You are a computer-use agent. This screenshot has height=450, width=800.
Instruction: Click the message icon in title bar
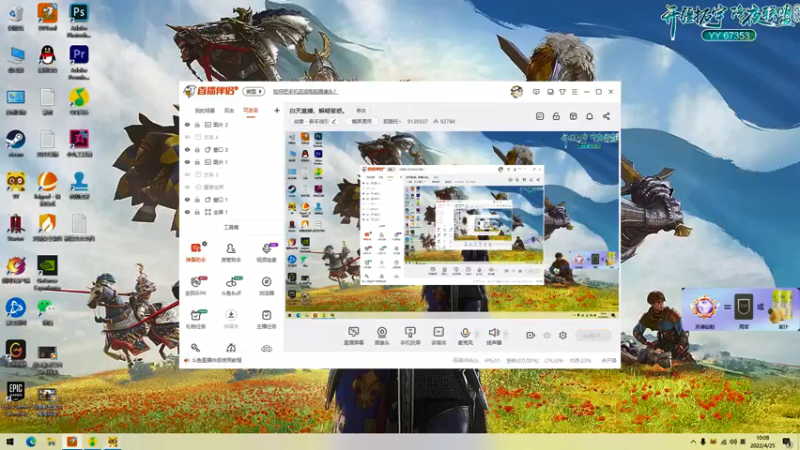point(536,92)
